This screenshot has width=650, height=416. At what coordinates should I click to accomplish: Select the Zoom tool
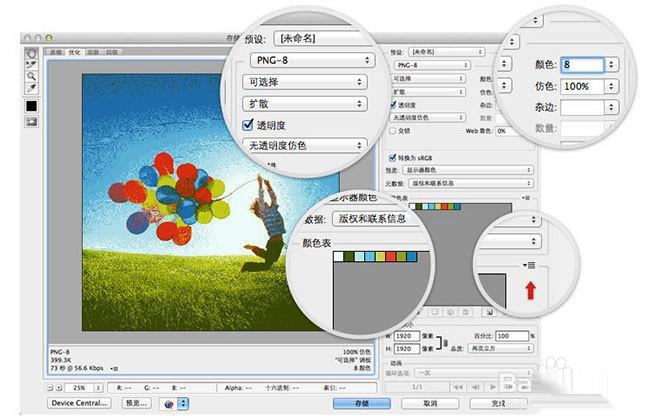pos(32,76)
